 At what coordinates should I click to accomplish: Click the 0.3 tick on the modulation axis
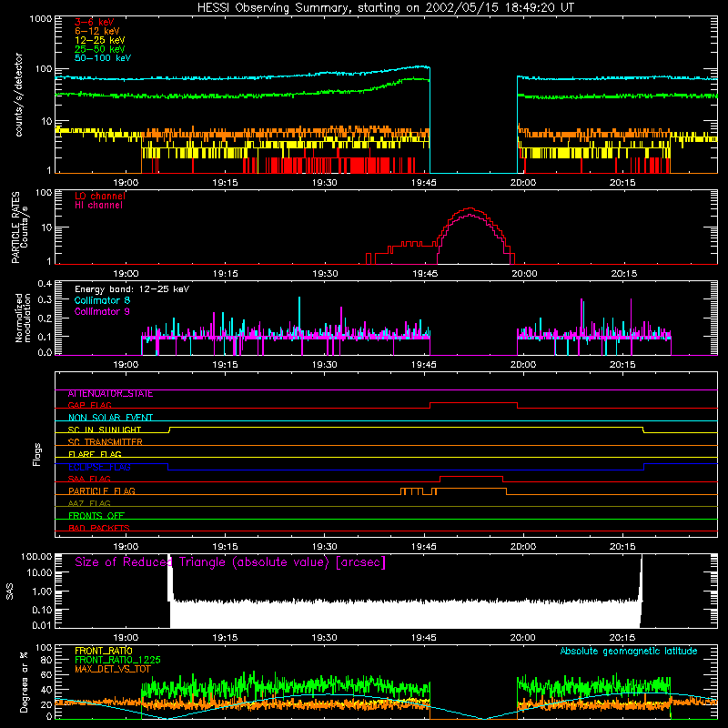[45, 300]
